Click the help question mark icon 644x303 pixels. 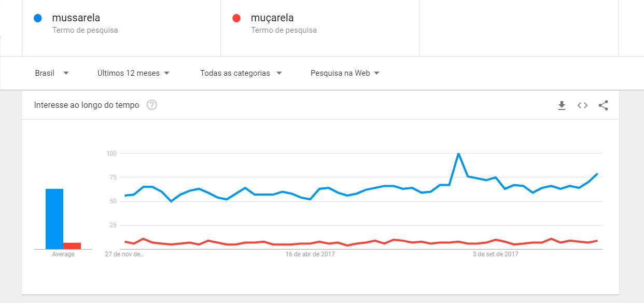[x=152, y=105]
